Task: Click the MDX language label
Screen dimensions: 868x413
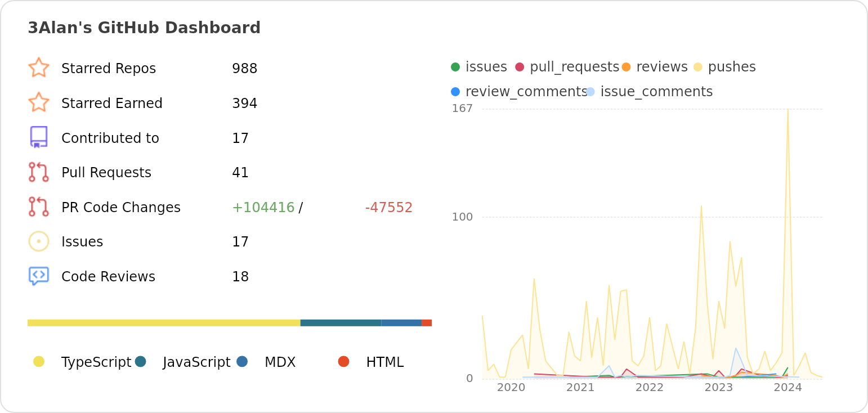Action: 280,362
